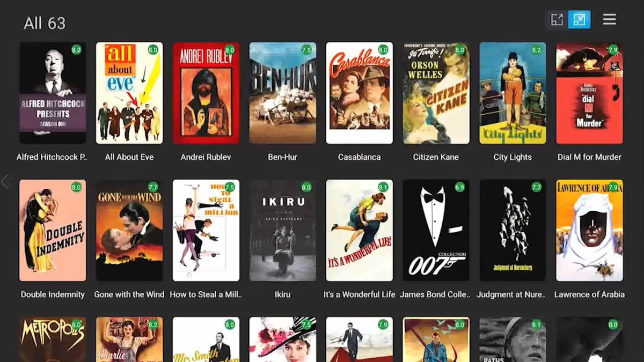
Task: Click the 'Ben-Hur' title text
Action: pos(283,157)
